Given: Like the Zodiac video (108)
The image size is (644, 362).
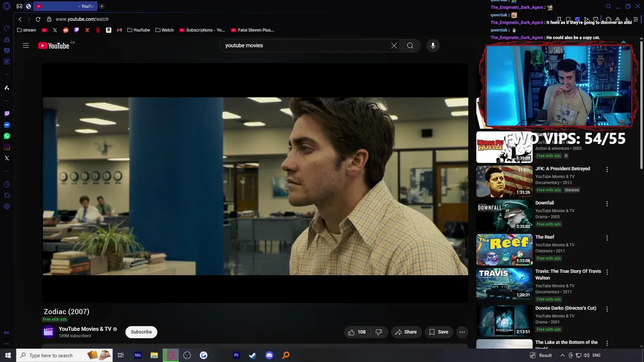Looking at the screenshot, I should (357, 332).
